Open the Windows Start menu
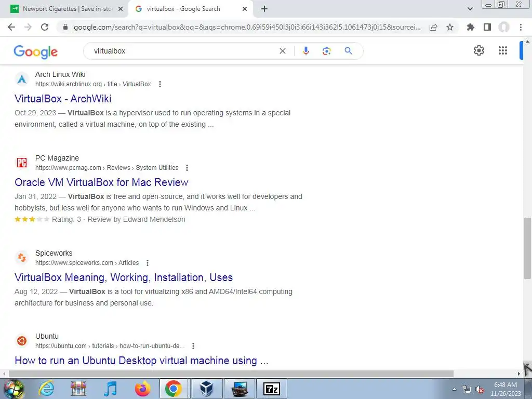 14,389
